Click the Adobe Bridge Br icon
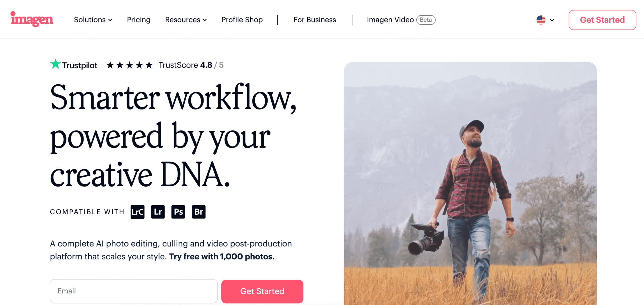Image resolution: width=644 pixels, height=305 pixels. coord(198,212)
